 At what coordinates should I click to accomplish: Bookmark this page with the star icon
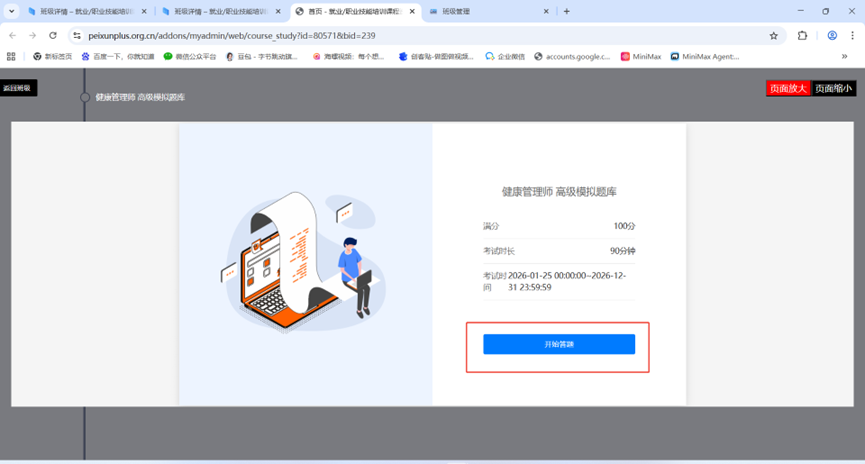click(773, 35)
